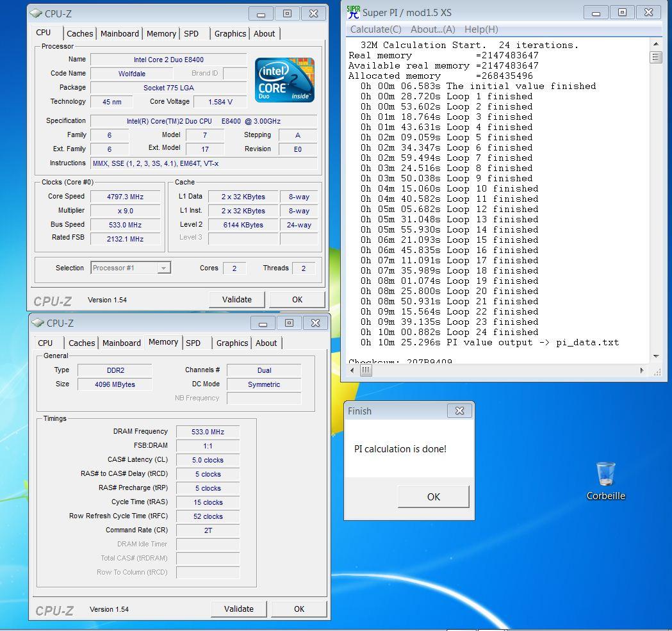672x631 pixels.
Task: Close the top CPU-Z window
Action: 313,13
